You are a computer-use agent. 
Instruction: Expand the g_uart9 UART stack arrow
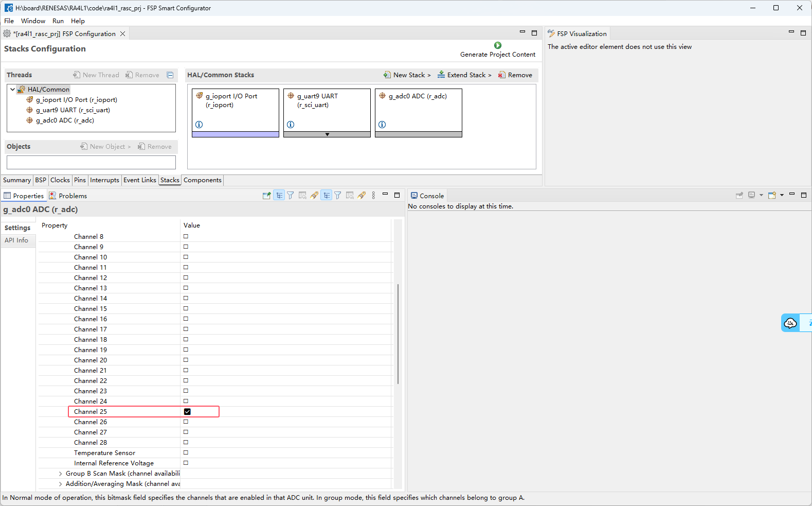(327, 134)
